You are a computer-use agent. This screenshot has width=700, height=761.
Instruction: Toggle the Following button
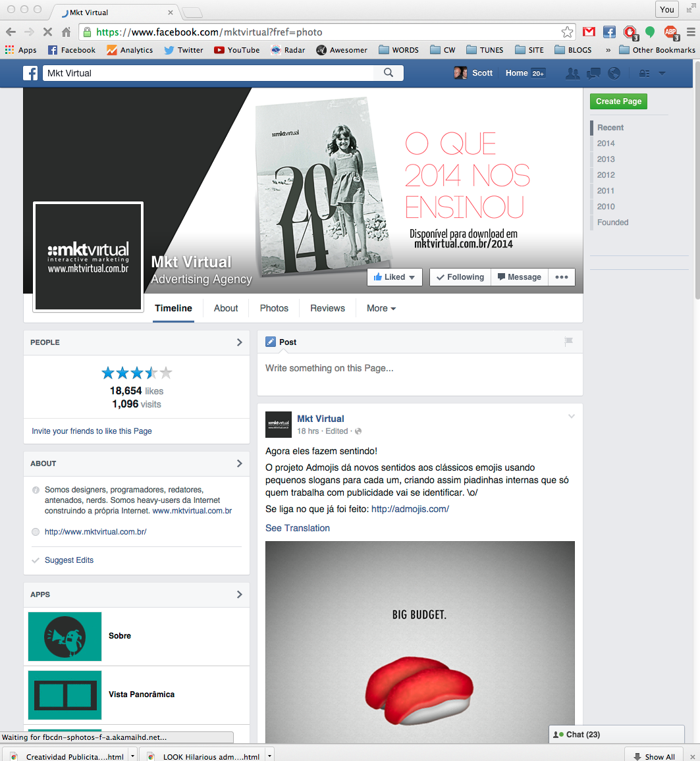pyautogui.click(x=460, y=277)
